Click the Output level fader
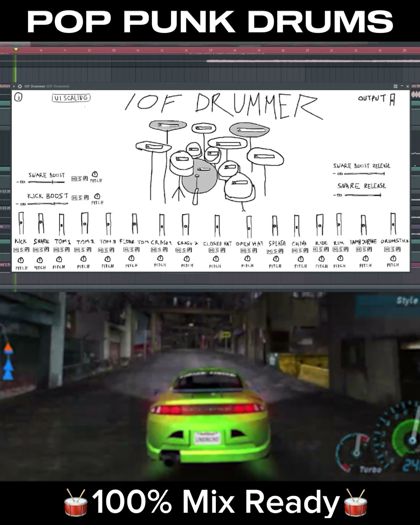Image resolution: width=420 pixels, height=525 pixels. pos(392,100)
